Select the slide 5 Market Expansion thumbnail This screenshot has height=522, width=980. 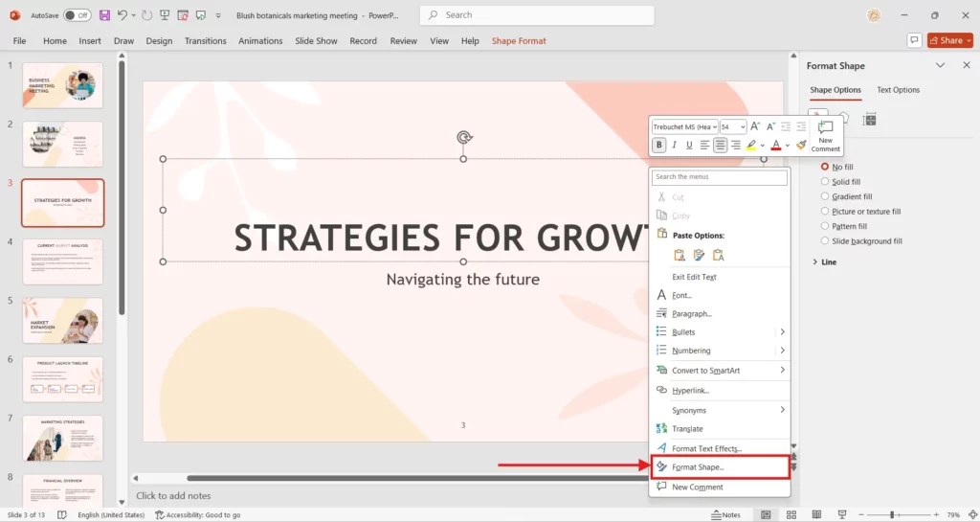pyautogui.click(x=62, y=321)
